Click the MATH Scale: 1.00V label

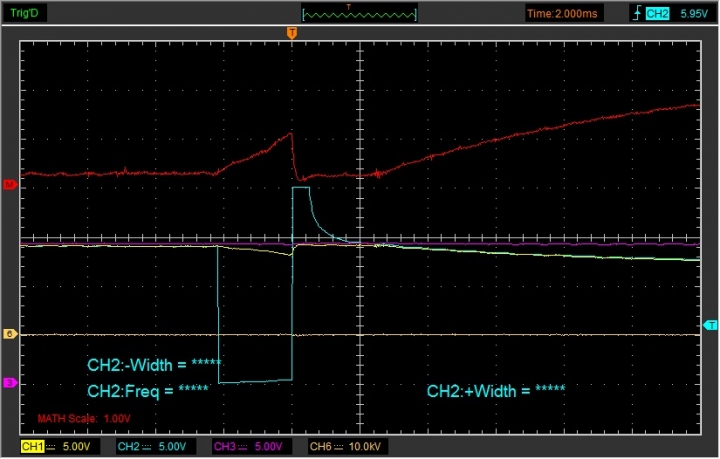pos(84,419)
